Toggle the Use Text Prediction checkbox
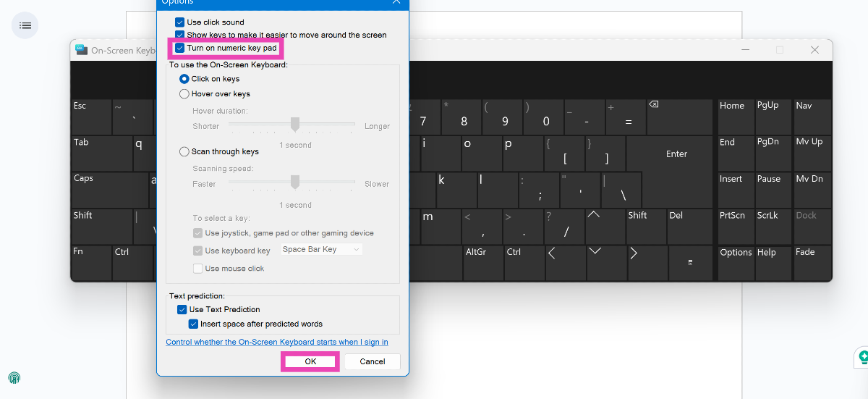Screen dimensions: 868x399 182,309
